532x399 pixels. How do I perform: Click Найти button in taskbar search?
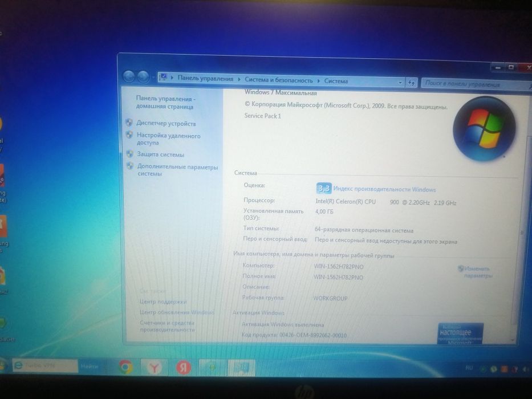[89, 367]
